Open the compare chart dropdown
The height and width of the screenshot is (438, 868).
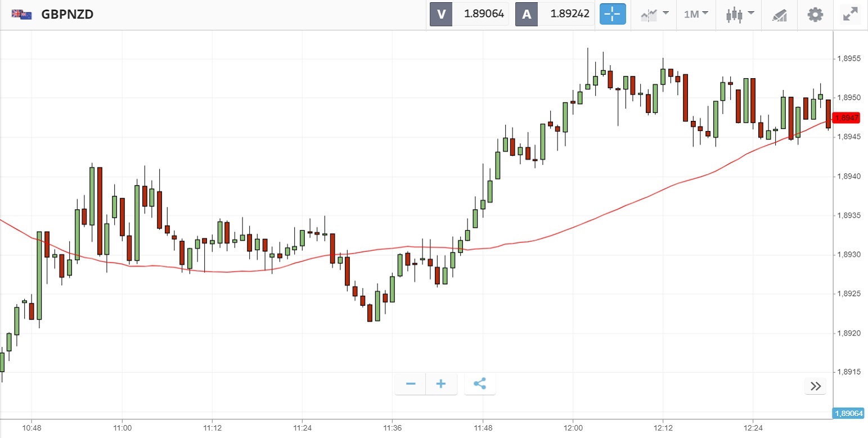pos(655,14)
